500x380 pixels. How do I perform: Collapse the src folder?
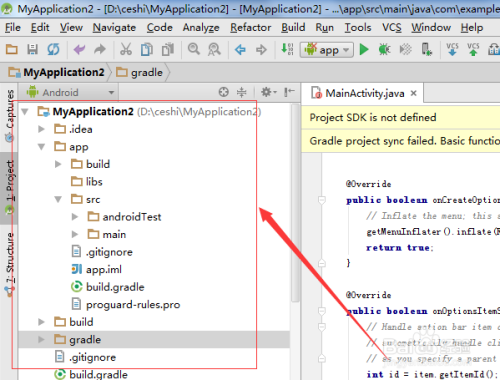[58, 199]
